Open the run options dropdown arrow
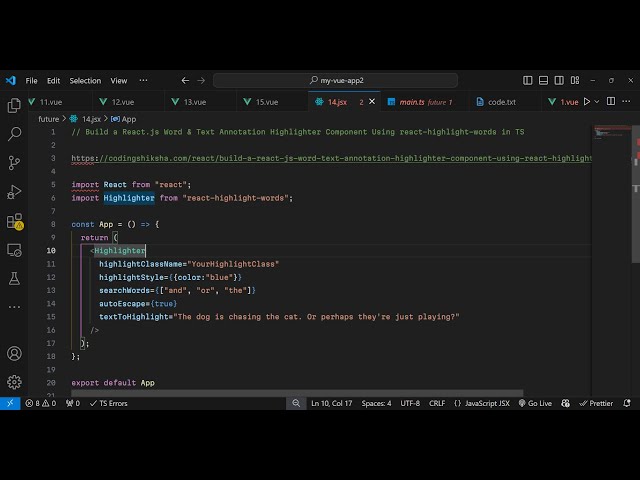The image size is (640, 480). tap(599, 102)
